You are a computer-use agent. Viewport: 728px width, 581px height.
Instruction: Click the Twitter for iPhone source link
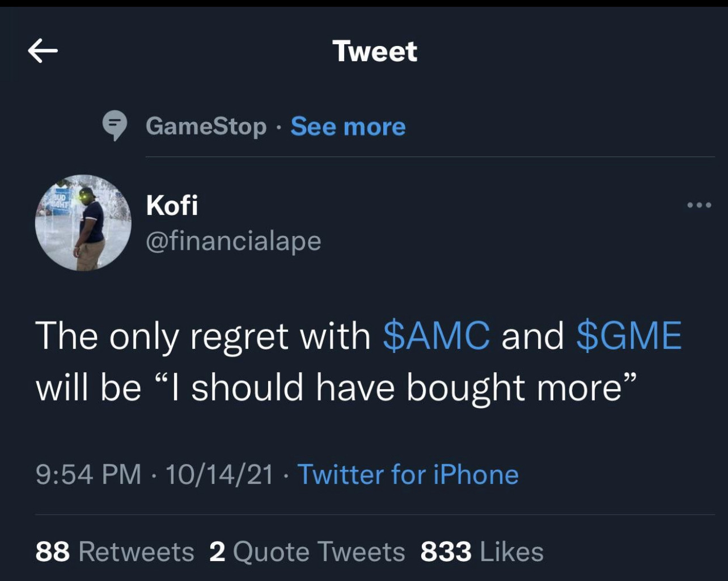tap(408, 474)
